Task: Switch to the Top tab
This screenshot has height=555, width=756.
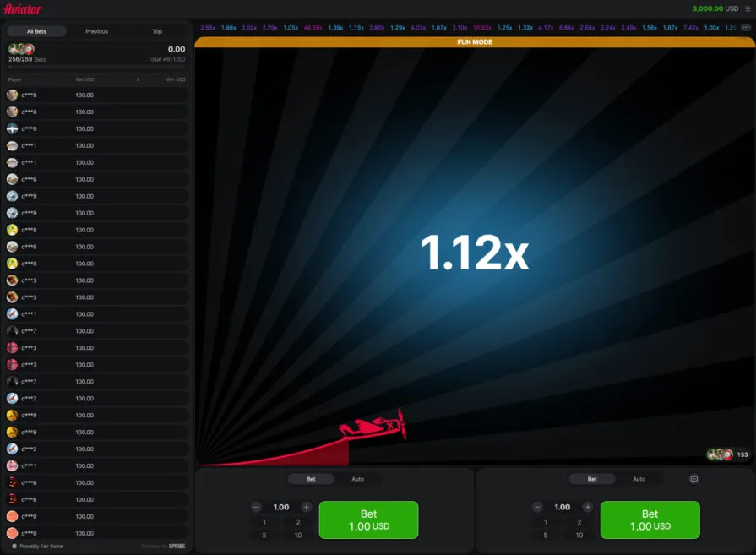Action: (x=157, y=31)
